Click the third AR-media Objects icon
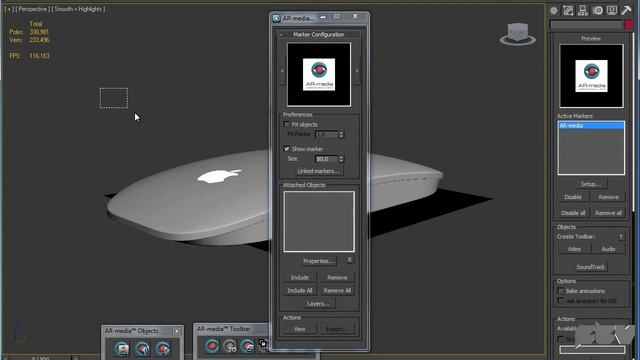Screen dimensions: 640x360 tap(162, 349)
